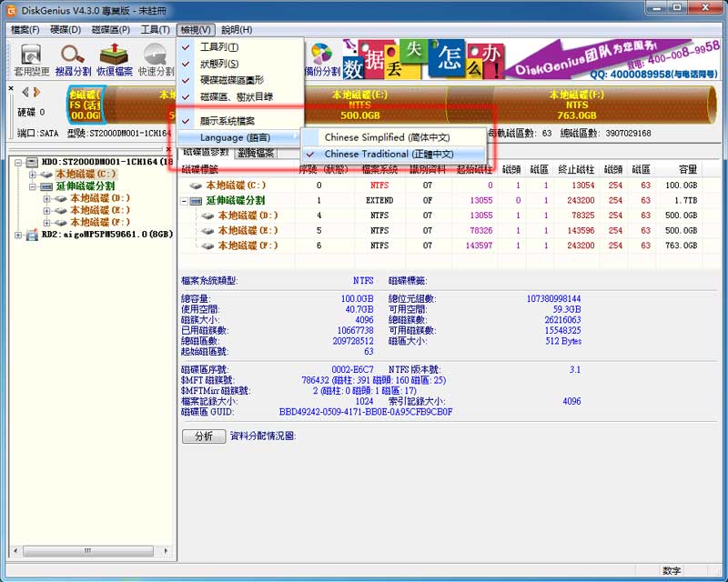This screenshot has height=582, width=728.
Task: Click the 恢復檔案 recover files toolbar icon
Action: (115, 59)
